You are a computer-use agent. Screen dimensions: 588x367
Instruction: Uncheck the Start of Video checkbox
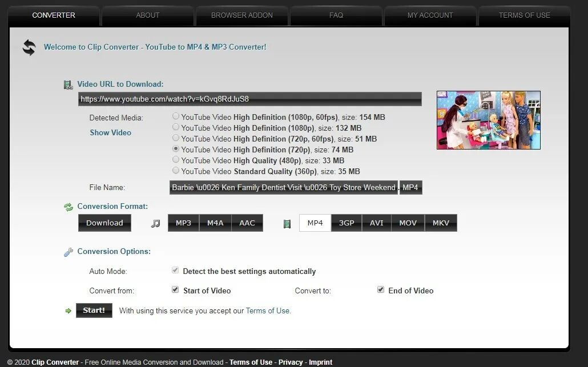coord(175,289)
